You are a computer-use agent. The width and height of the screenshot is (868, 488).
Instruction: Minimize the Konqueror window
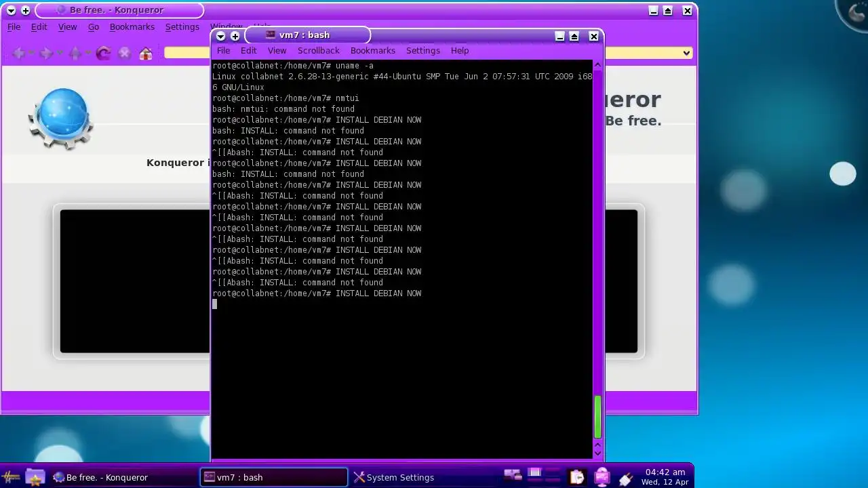pos(654,11)
